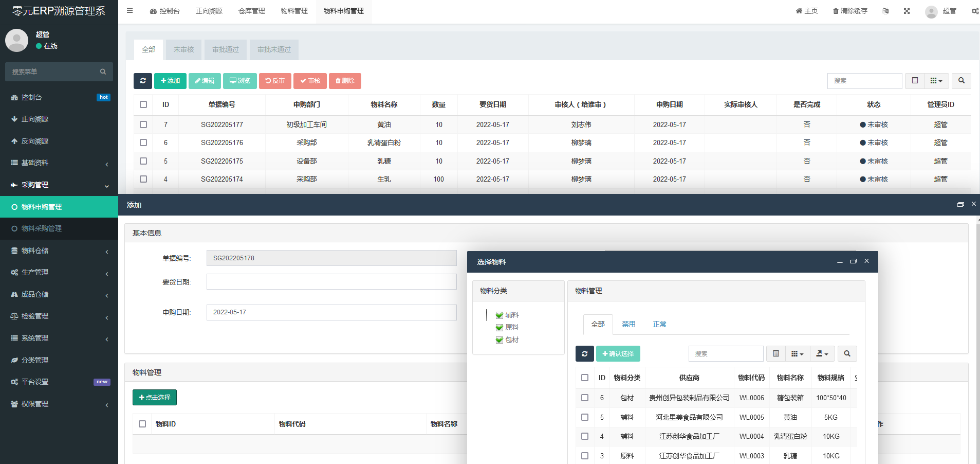Viewport: 980px width, 464px height.
Task: Switch to the 禁用 tab in material dialog
Action: pos(628,325)
